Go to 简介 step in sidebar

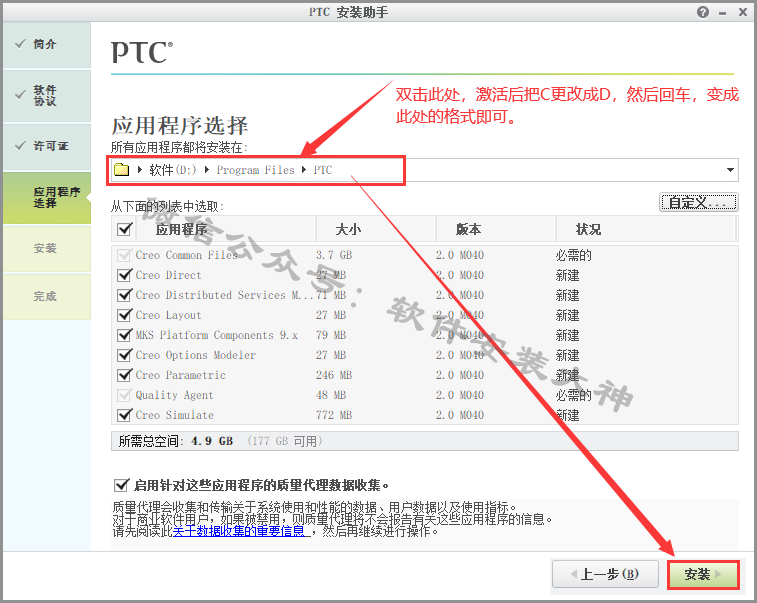(47, 44)
